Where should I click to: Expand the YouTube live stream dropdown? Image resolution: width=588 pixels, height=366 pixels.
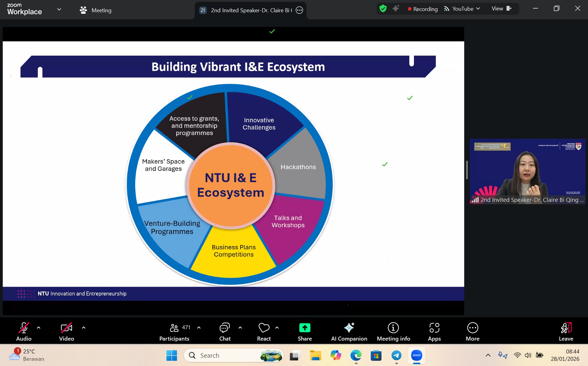[x=478, y=9]
